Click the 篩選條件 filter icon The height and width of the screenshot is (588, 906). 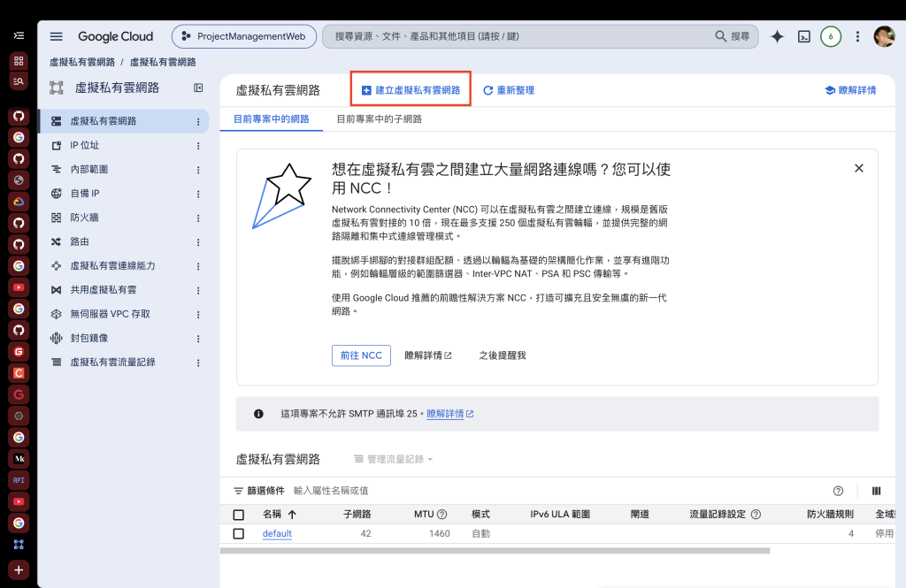238,491
